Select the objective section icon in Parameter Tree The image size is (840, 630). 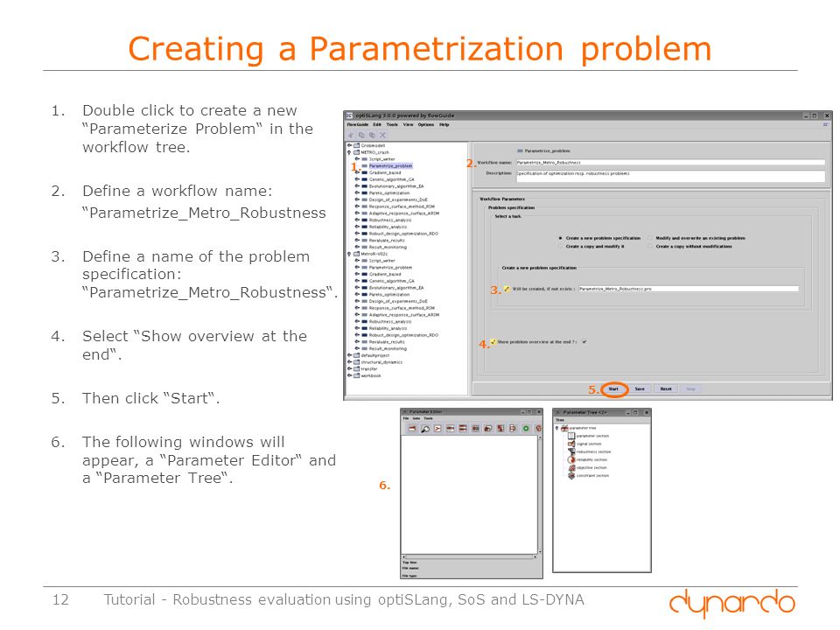click(571, 467)
